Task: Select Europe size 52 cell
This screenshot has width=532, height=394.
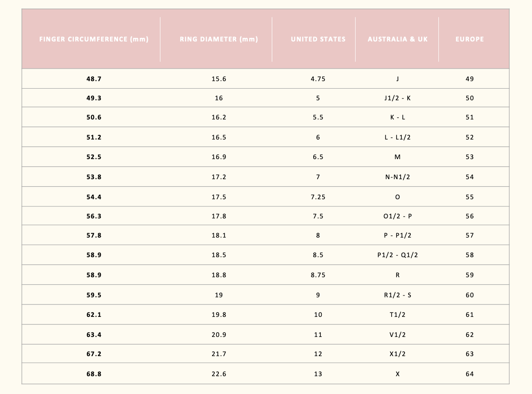Action: point(470,137)
